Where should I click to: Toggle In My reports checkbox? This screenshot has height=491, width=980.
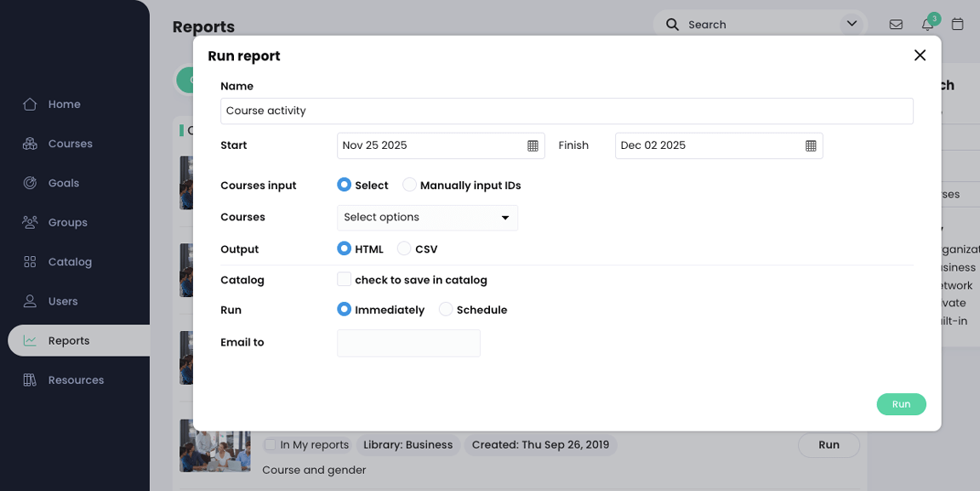pos(270,445)
